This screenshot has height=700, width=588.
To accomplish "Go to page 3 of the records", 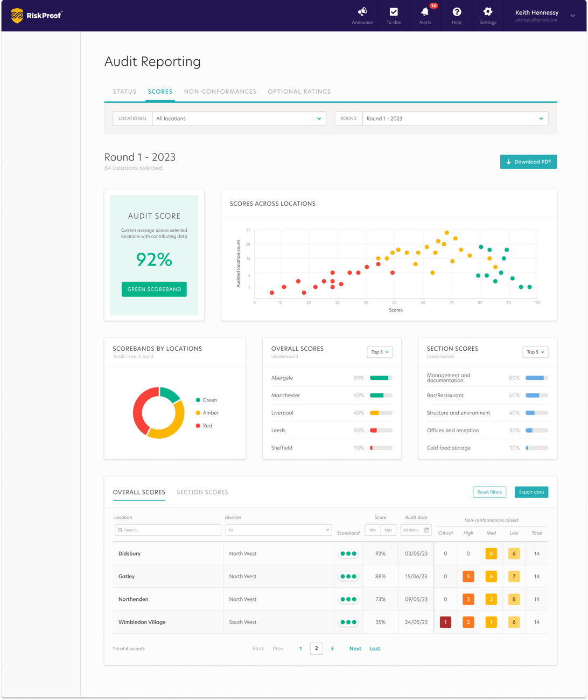I will tap(332, 648).
